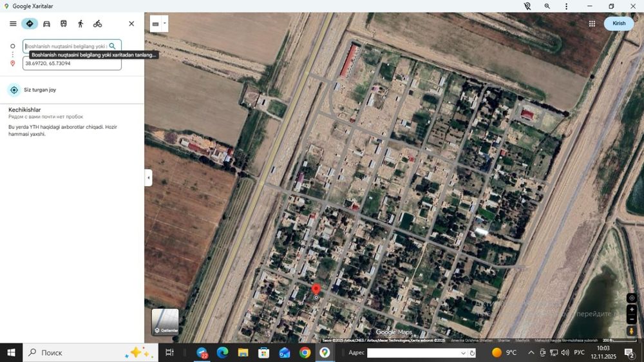Open three-dot app menu in title bar

point(566,6)
